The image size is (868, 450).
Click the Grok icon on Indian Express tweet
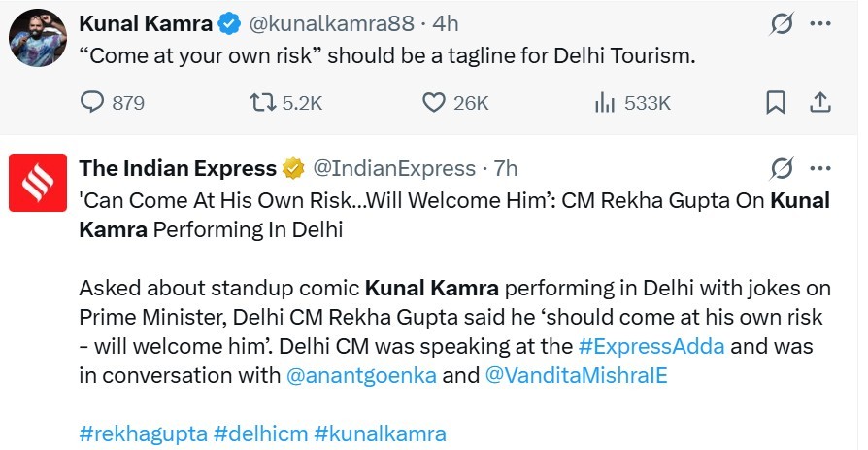pyautogui.click(x=781, y=168)
